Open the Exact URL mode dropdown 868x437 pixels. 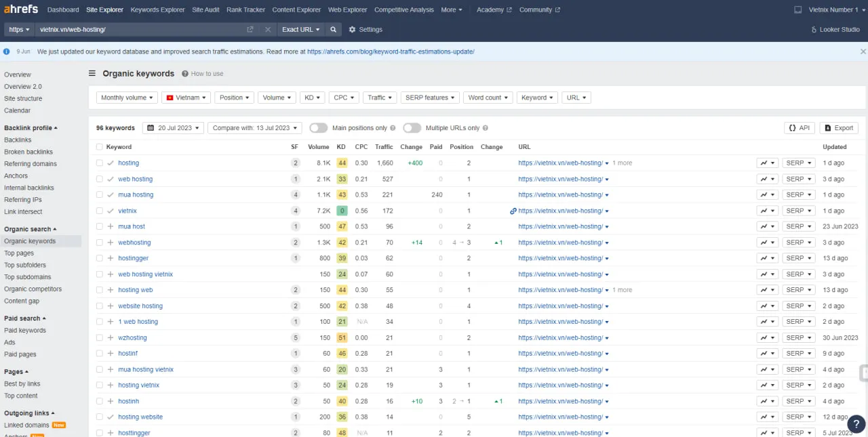tap(300, 30)
